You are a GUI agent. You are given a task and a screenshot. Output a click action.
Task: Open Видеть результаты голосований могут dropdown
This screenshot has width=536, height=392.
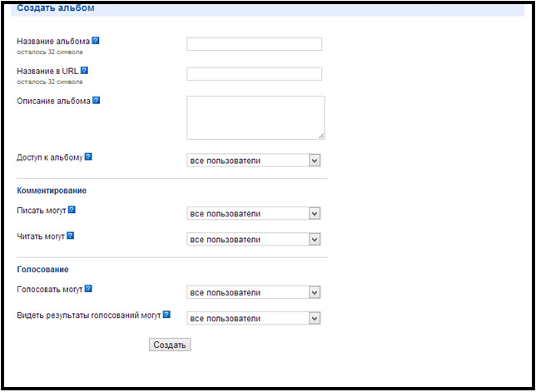click(254, 318)
